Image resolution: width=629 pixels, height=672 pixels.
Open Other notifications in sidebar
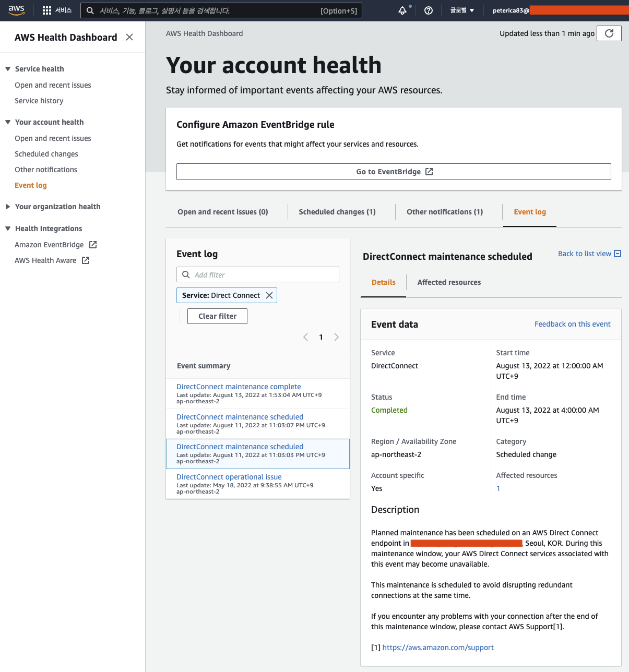(46, 170)
